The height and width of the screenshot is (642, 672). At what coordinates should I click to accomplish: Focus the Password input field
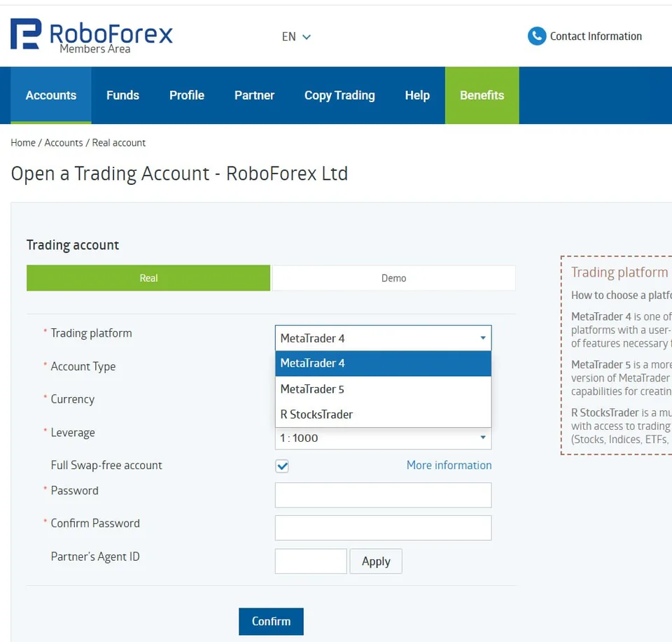[x=383, y=495]
